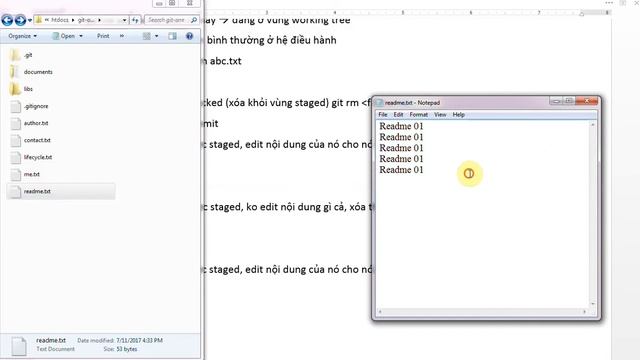Image resolution: width=640 pixels, height=360 pixels.
Task: Click Print in Explorer toolbar
Action: (103, 36)
